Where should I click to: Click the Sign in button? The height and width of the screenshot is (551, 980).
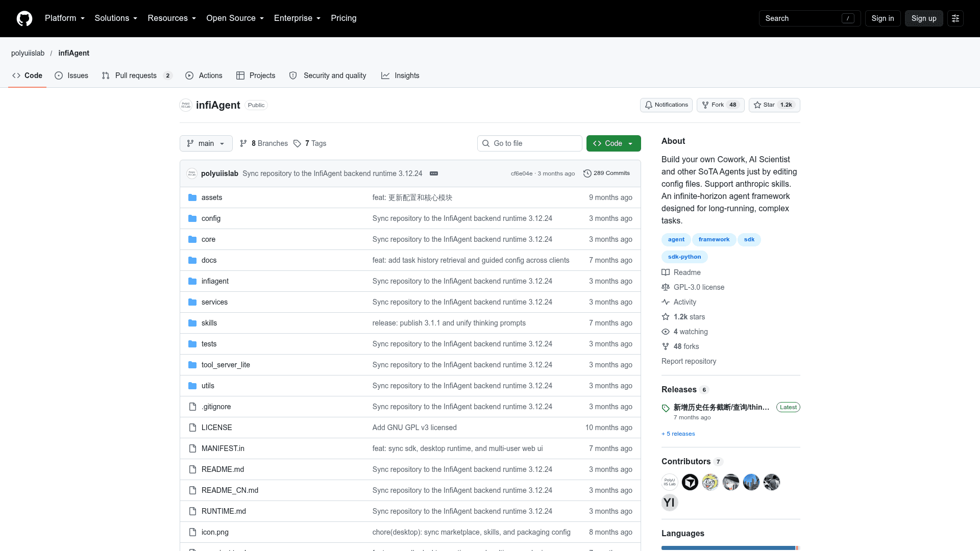[x=883, y=18]
